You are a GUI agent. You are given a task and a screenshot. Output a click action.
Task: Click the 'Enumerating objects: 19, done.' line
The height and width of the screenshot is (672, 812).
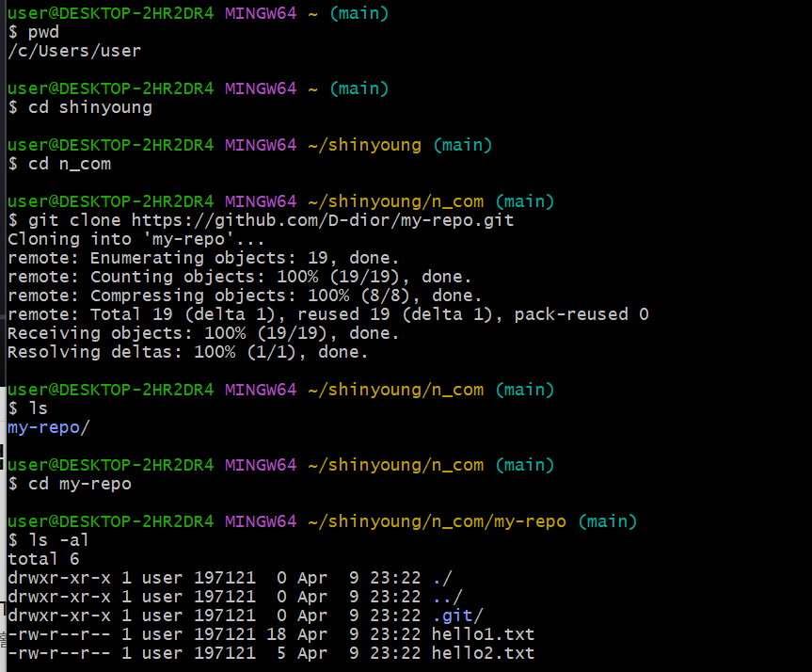[203, 258]
